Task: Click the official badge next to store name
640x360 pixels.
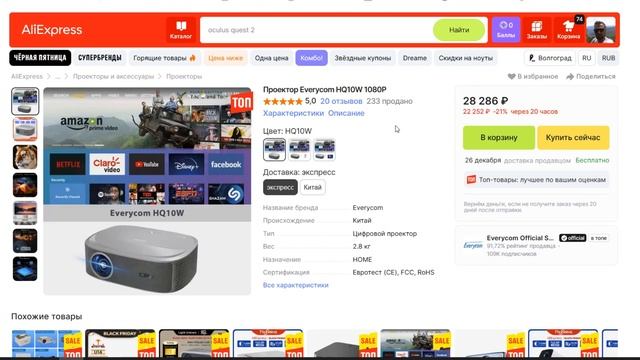Action: 572,238
